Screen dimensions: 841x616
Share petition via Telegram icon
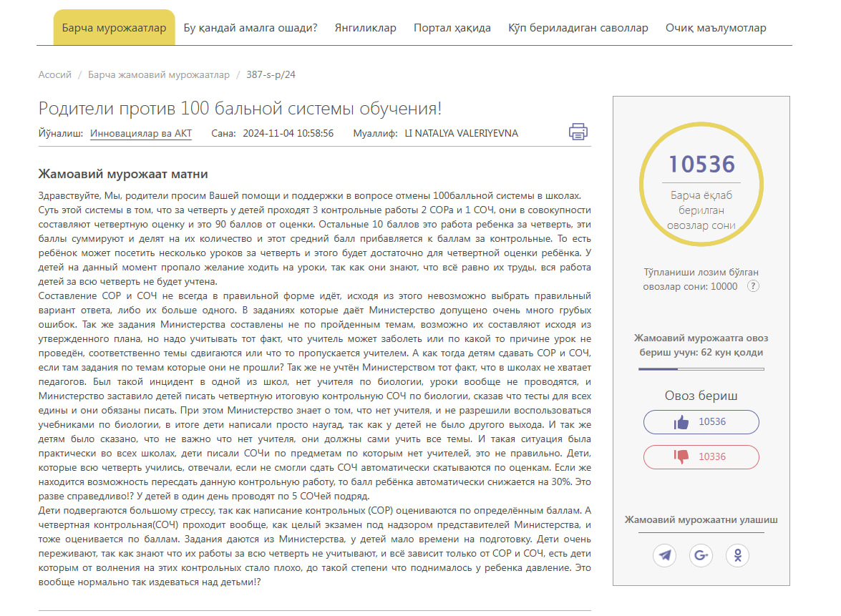point(664,555)
